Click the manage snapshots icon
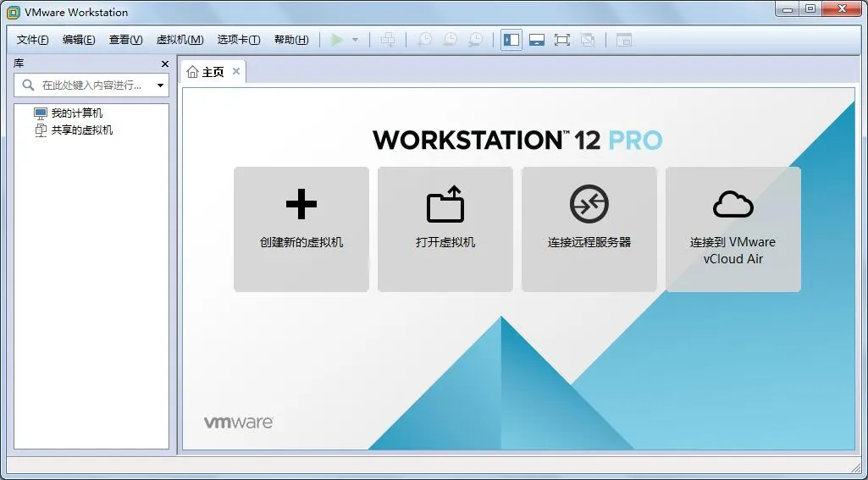This screenshot has height=480, width=868. coord(476,40)
